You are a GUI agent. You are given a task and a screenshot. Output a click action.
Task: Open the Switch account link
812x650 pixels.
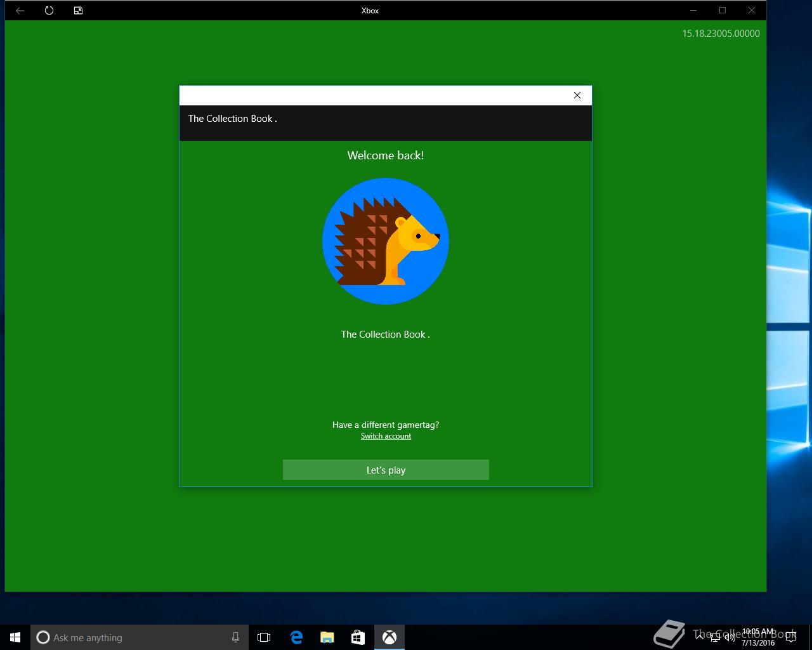click(x=386, y=436)
